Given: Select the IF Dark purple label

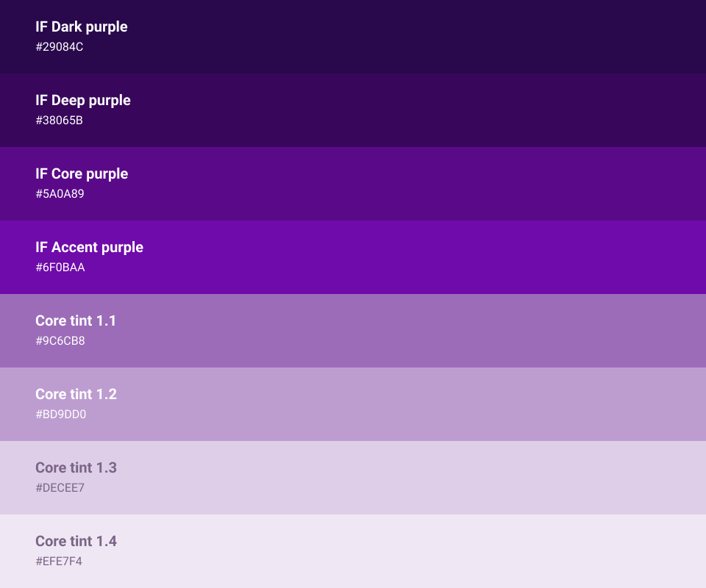Looking at the screenshot, I should pos(82,27).
